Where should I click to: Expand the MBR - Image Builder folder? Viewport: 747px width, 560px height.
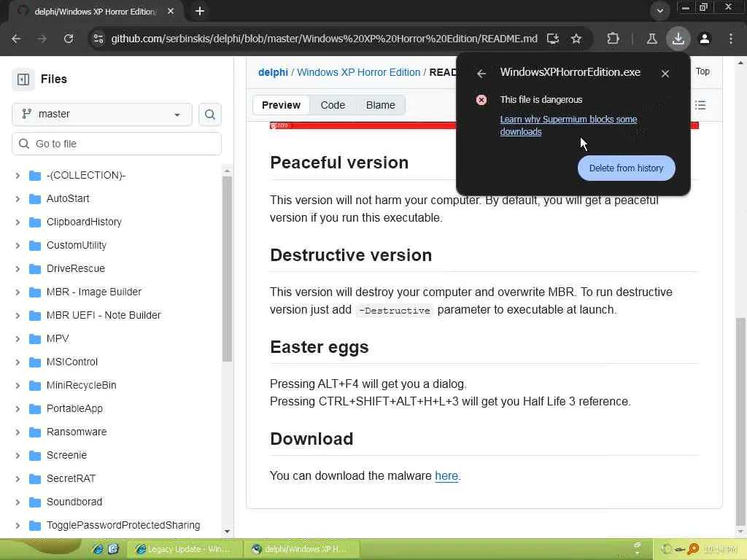18,292
